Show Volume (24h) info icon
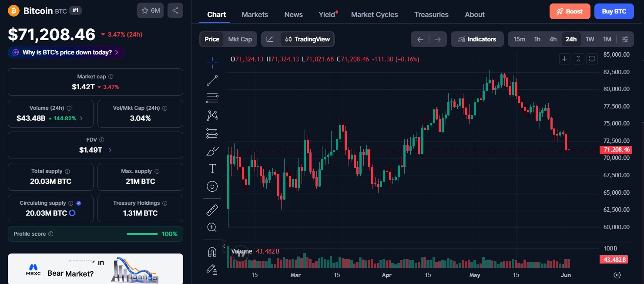Screen dimensions: 644x284 click(69, 108)
